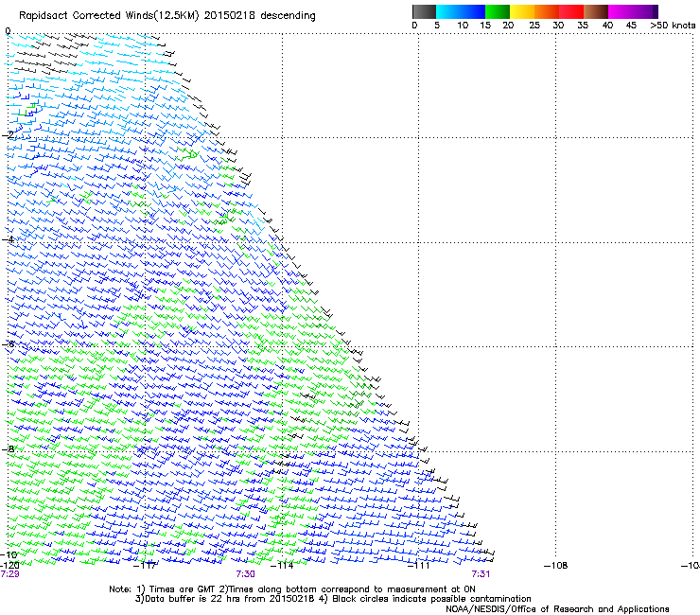Click the -6 latitude axis label

point(8,344)
